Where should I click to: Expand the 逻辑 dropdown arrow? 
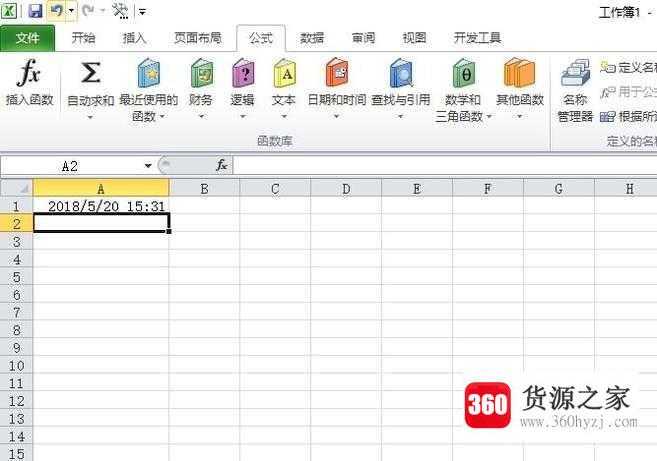point(243,117)
